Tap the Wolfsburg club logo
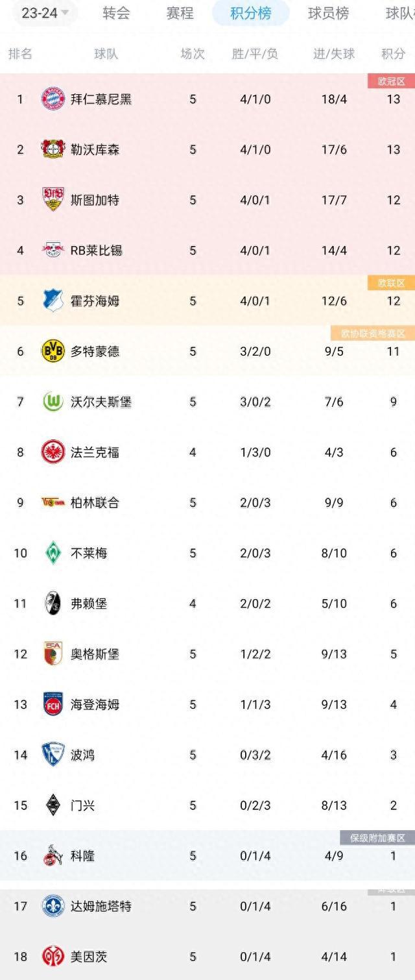This screenshot has height=980, width=415. point(53,402)
